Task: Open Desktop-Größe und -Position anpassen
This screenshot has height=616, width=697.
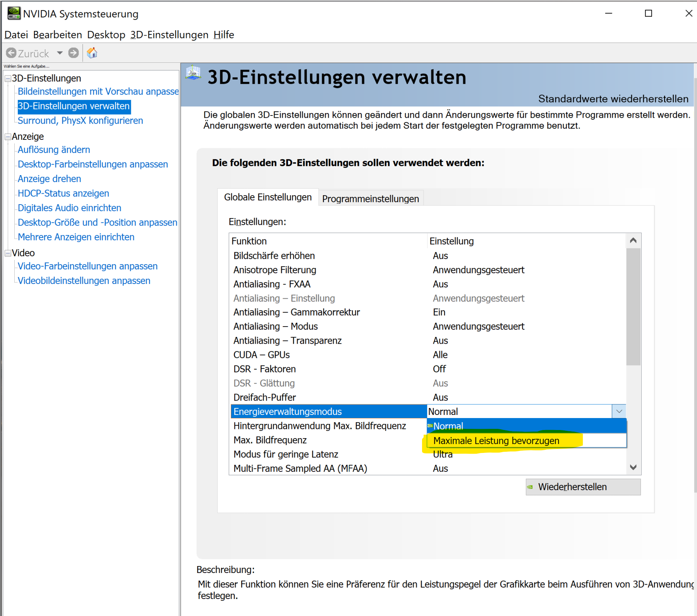Action: [98, 222]
